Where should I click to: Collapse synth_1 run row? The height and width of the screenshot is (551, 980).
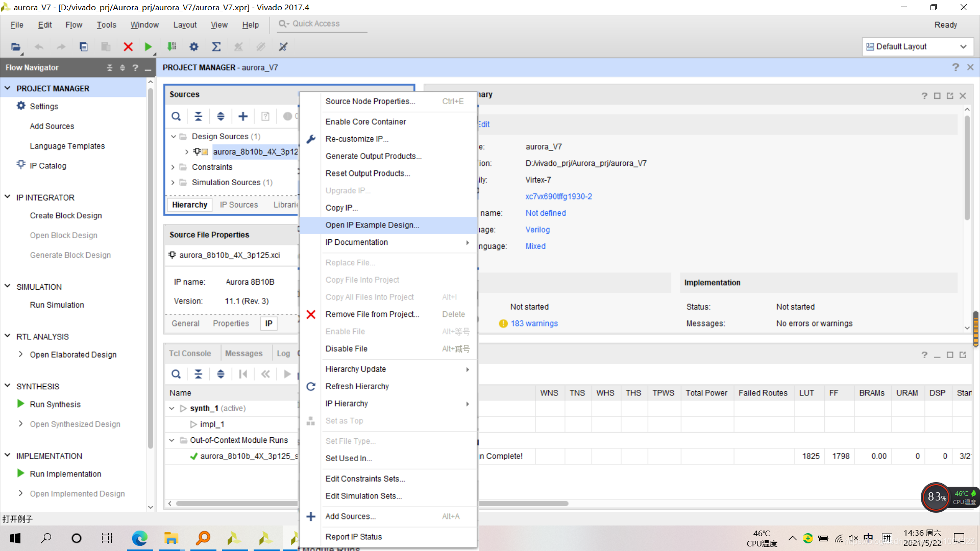(x=172, y=408)
